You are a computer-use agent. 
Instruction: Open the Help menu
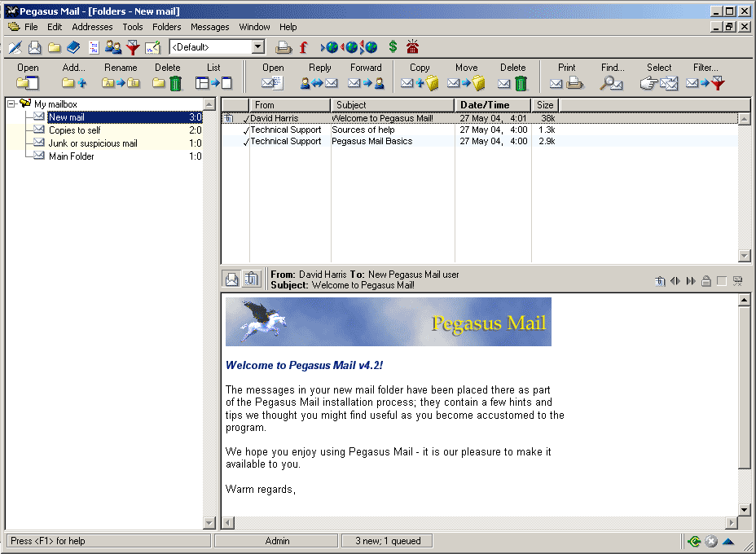point(288,27)
